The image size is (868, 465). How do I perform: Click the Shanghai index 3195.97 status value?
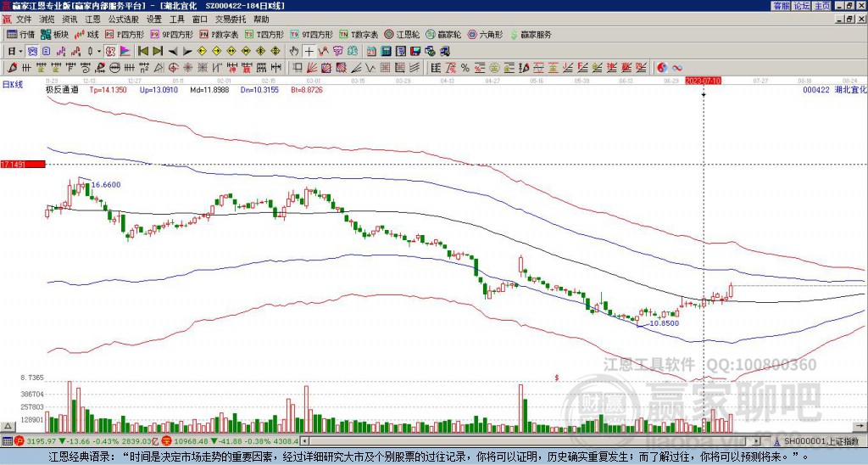click(x=41, y=441)
